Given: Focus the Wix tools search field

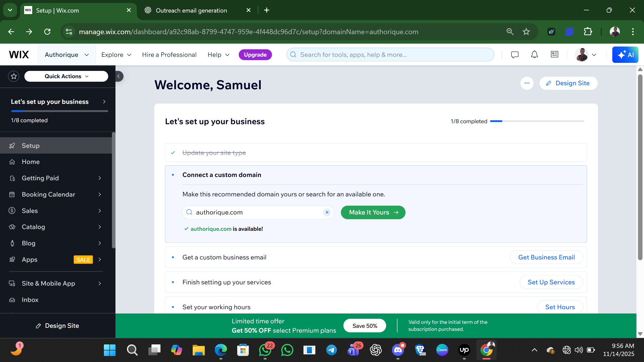Looking at the screenshot, I should 390,55.
